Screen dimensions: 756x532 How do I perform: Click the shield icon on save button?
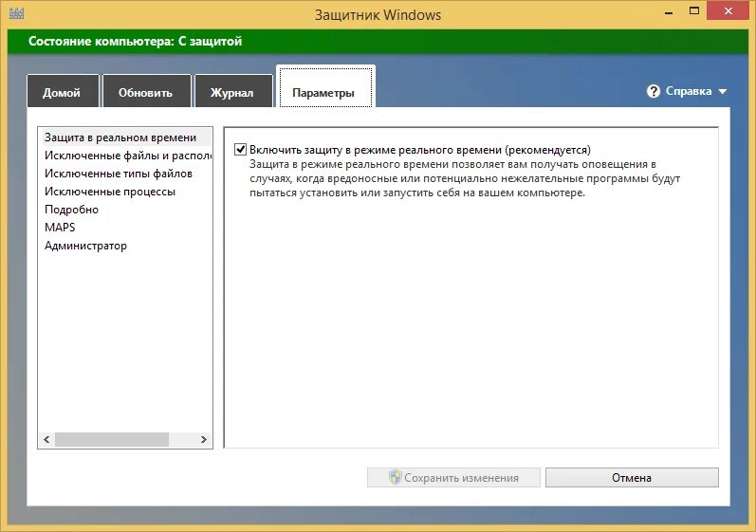395,477
